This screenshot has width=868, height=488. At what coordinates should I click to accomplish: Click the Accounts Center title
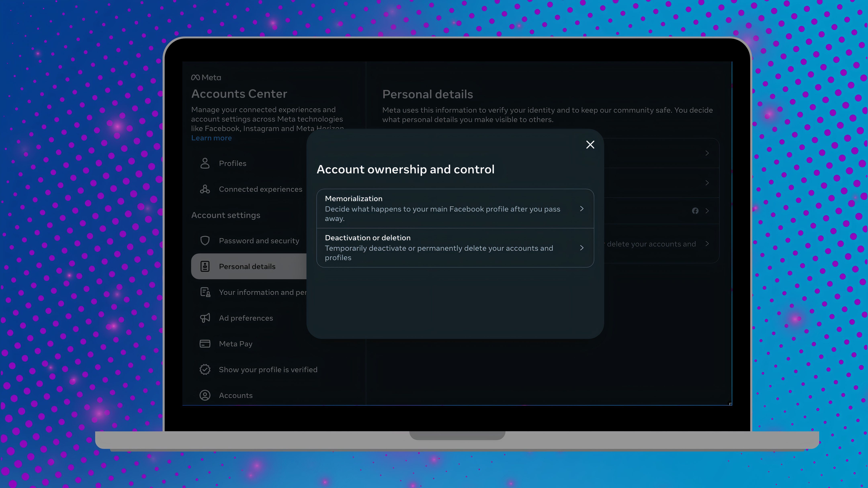coord(239,94)
